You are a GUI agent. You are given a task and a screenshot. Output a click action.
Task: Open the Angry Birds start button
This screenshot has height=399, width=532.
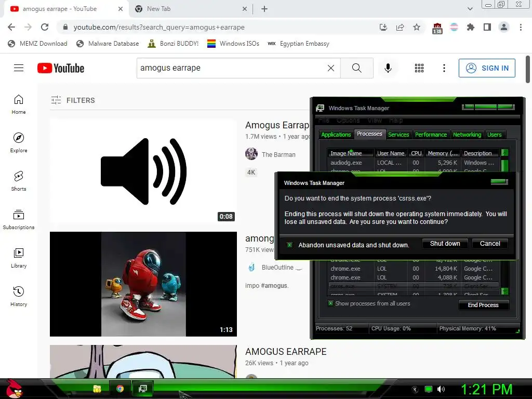[x=14, y=389]
